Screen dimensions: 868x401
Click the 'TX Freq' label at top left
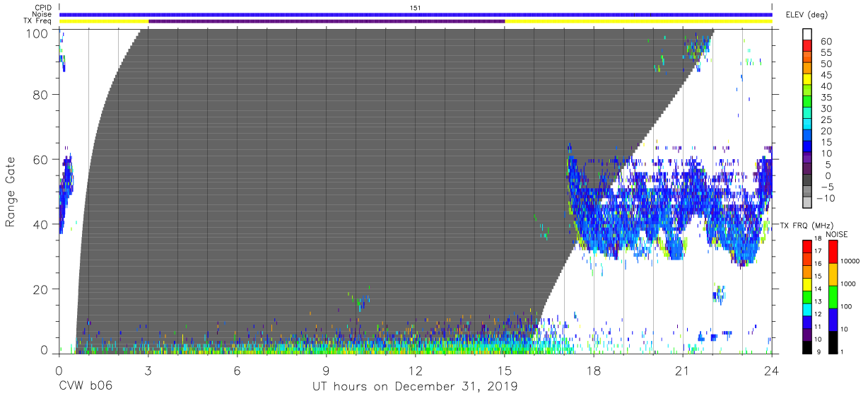click(38, 21)
